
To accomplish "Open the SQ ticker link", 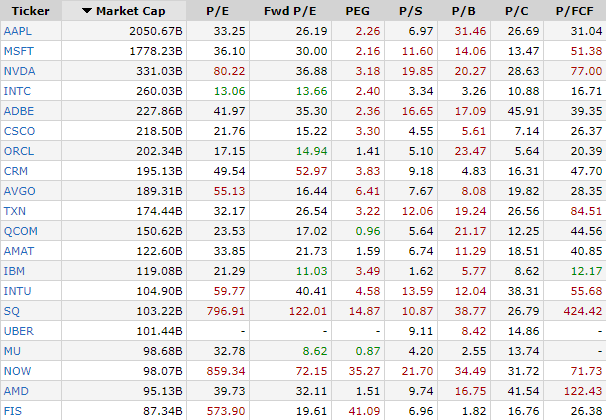I will pos(12,311).
